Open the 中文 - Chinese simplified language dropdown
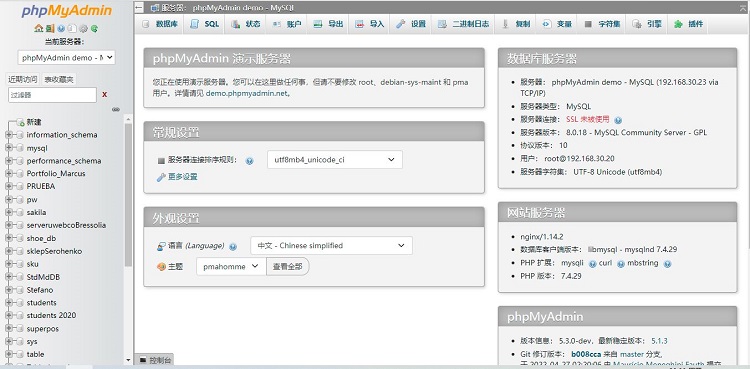Screen dimensions: 750x369 [331, 246]
